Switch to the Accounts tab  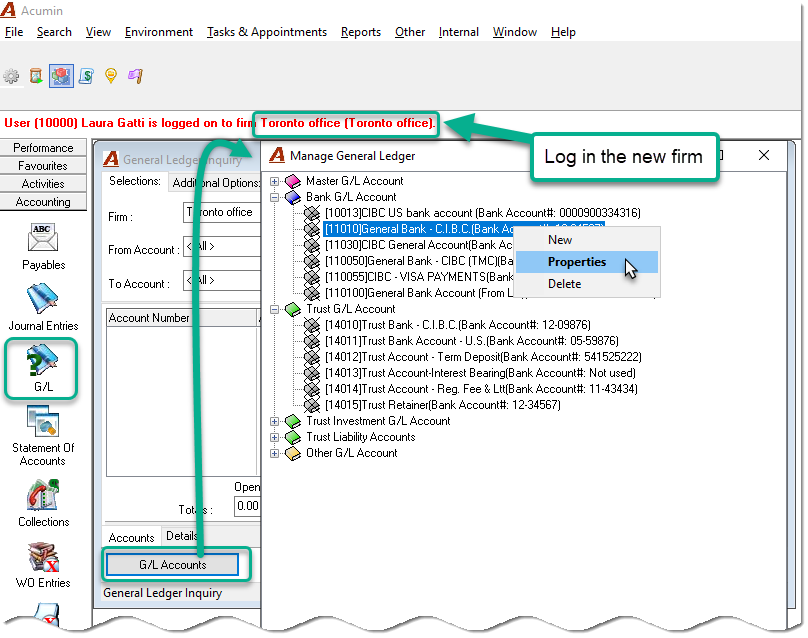(x=131, y=538)
